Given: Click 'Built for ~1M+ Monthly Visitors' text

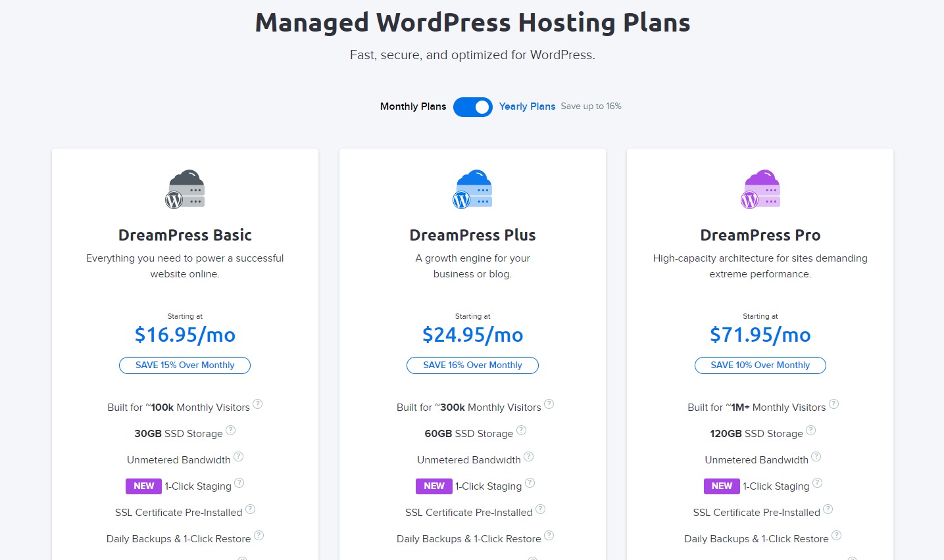Looking at the screenshot, I should coord(757,408).
